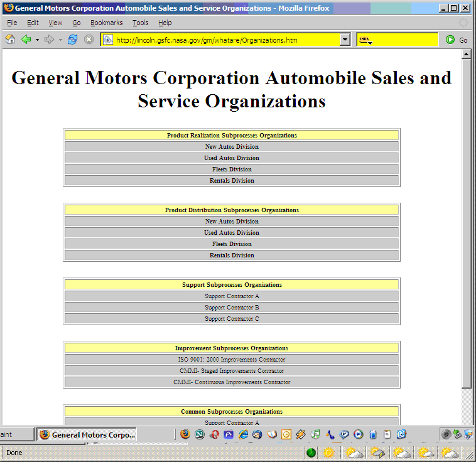Click the Stop loading icon
Screen dimensions: 476x462
[x=89, y=40]
